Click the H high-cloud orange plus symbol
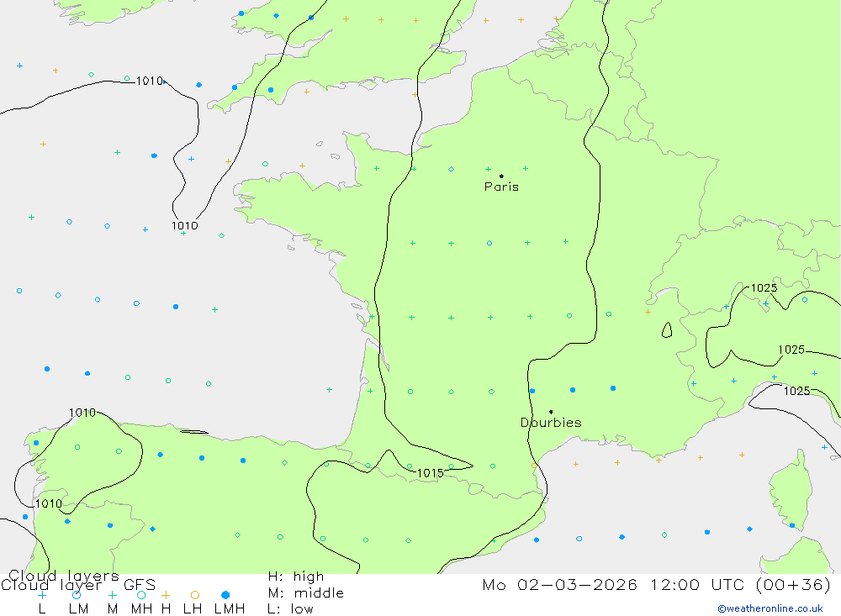 [x=166, y=595]
